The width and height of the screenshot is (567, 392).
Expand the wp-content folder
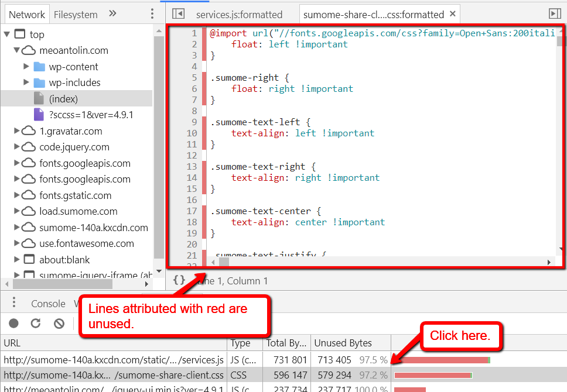pyautogui.click(x=26, y=67)
